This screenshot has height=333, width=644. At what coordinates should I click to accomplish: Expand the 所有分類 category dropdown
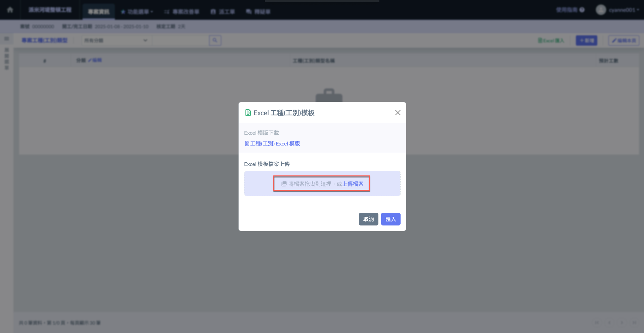(116, 40)
